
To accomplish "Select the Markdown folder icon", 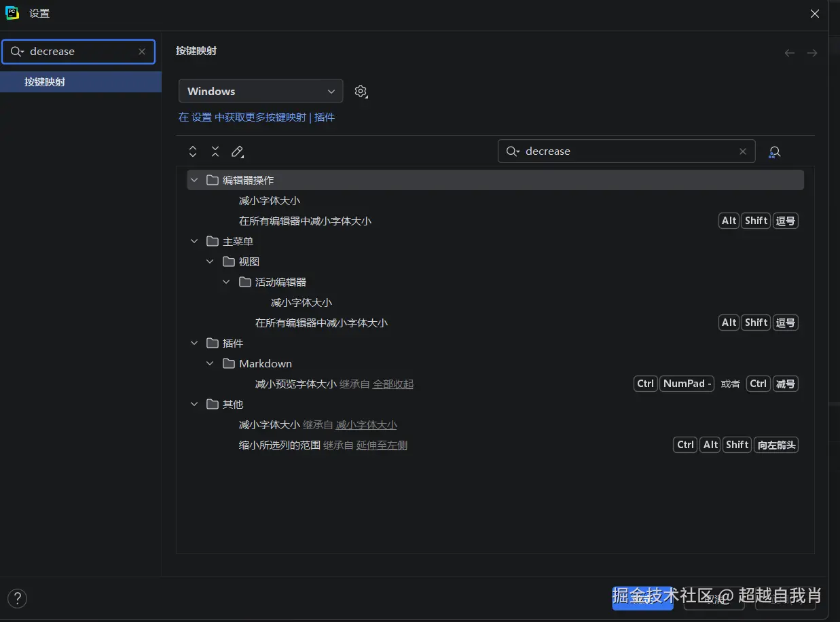I will coord(229,363).
